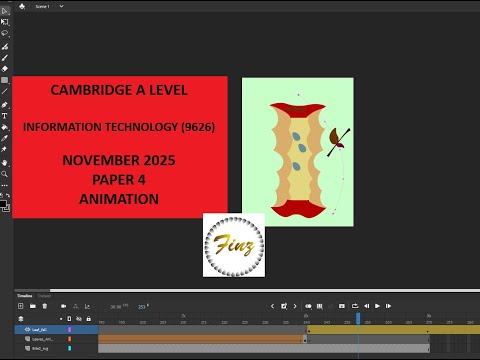This screenshot has height=360, width=480.
Task: Select the Free Transform tool
Action: coord(5,22)
